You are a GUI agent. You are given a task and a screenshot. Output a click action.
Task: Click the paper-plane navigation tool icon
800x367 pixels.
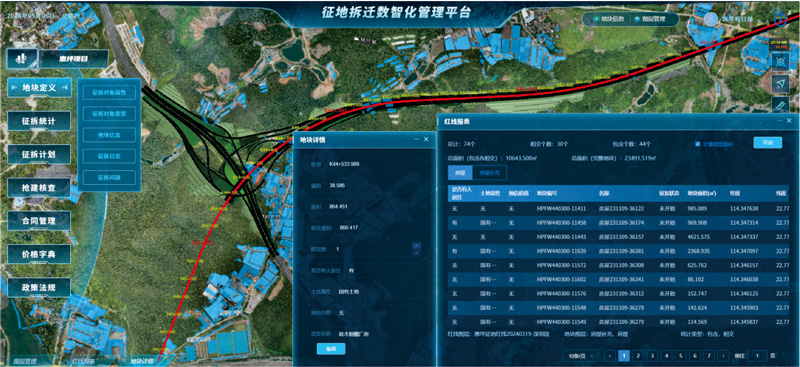pyautogui.click(x=780, y=83)
